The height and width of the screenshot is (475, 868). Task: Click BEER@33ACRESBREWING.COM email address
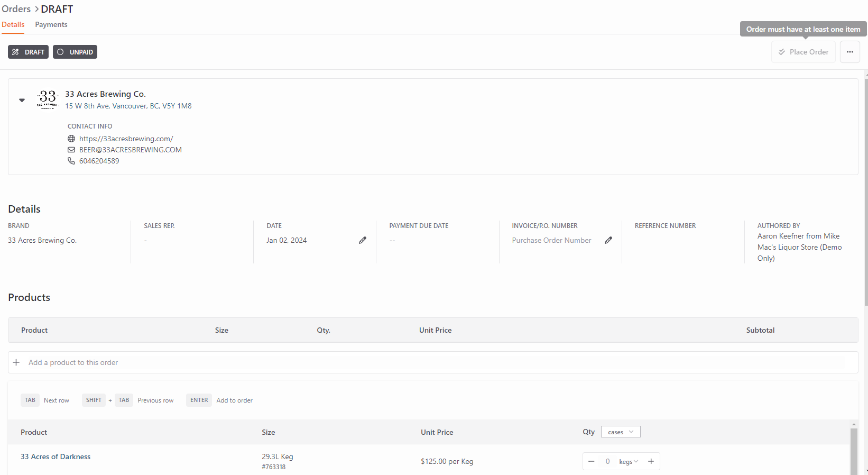pyautogui.click(x=131, y=150)
